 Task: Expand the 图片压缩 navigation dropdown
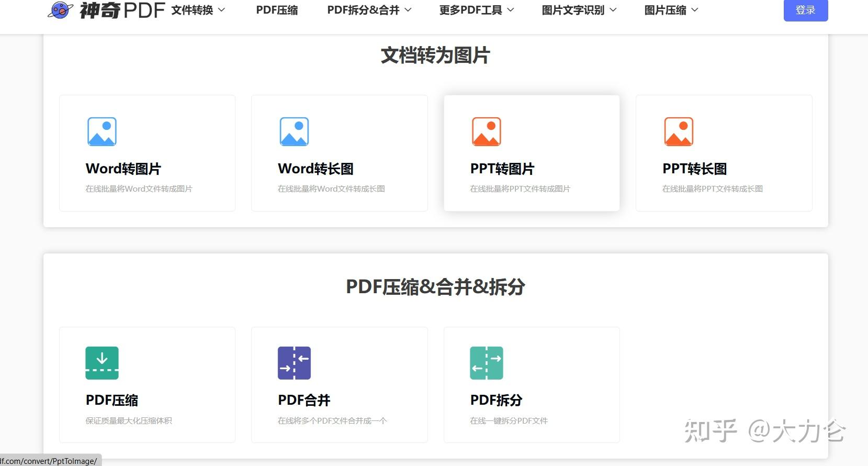coord(671,10)
